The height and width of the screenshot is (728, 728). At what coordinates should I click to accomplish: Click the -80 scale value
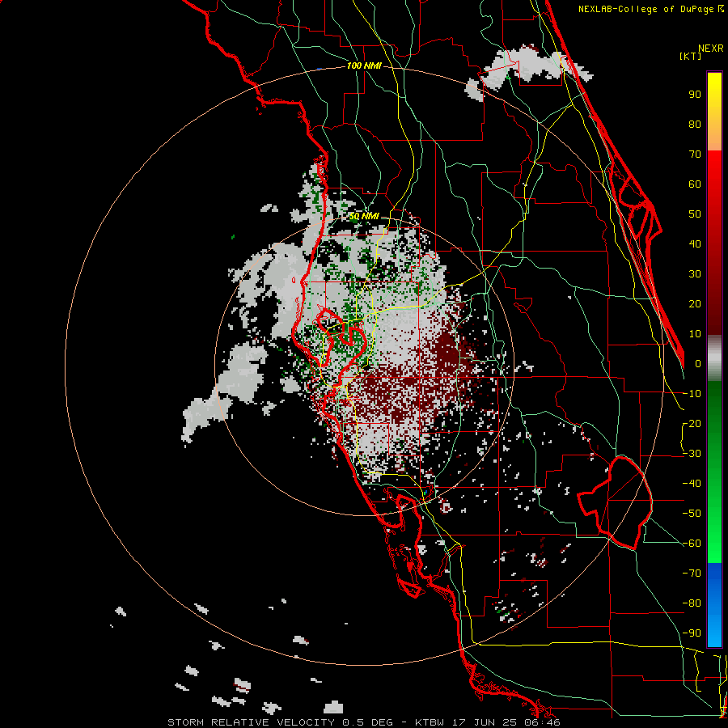click(692, 603)
